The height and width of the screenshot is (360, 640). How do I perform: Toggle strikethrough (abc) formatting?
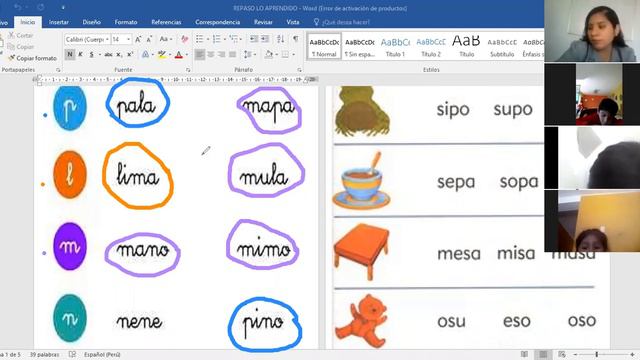(x=108, y=54)
